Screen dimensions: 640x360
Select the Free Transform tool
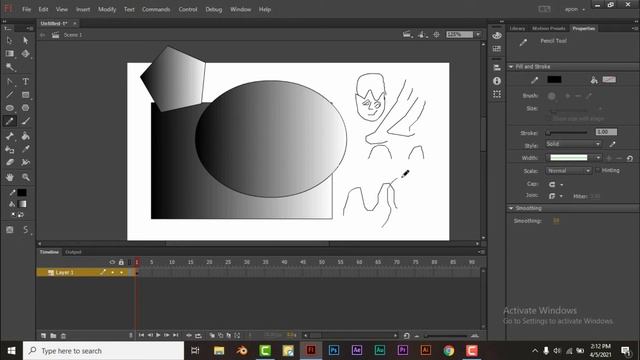(x=9, y=53)
